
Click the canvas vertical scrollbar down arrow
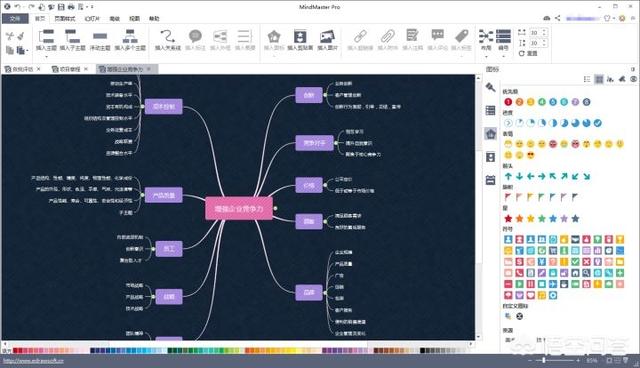tap(478, 337)
